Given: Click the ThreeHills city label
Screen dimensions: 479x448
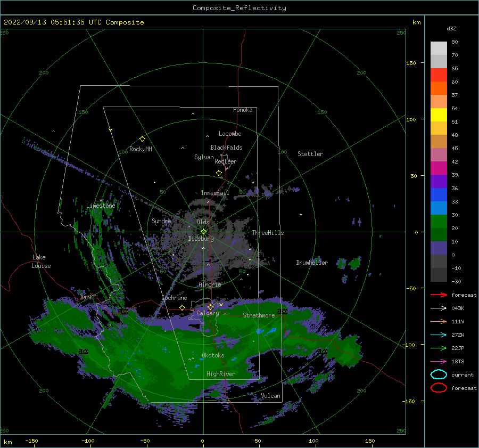Looking at the screenshot, I should 268,233.
